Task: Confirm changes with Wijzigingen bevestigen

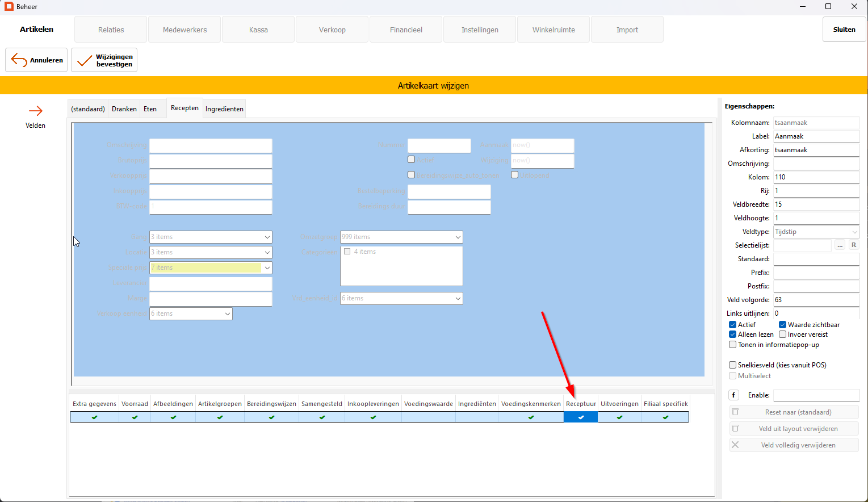Action: (x=104, y=60)
